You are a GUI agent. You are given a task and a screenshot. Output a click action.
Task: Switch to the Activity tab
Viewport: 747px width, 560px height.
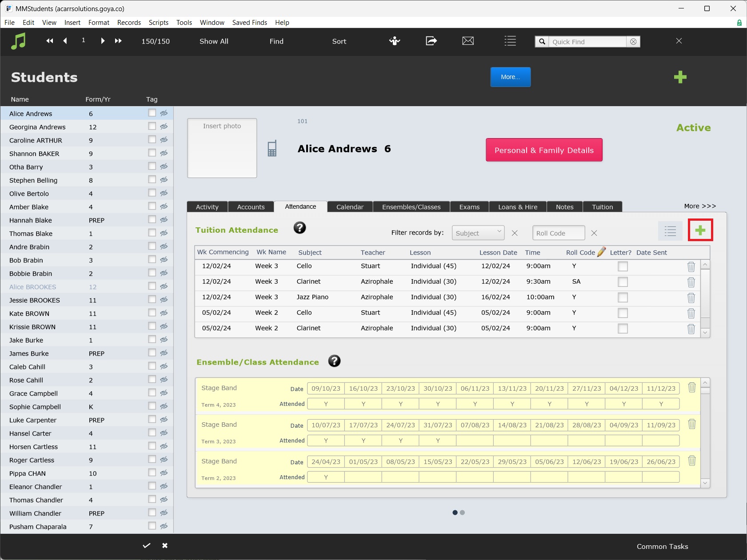207,207
